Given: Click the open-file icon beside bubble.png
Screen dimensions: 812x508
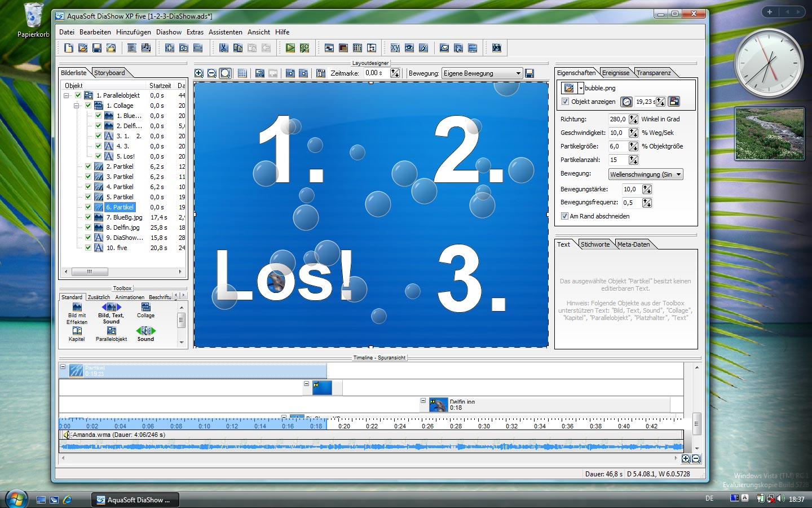Looking at the screenshot, I should click(x=568, y=88).
